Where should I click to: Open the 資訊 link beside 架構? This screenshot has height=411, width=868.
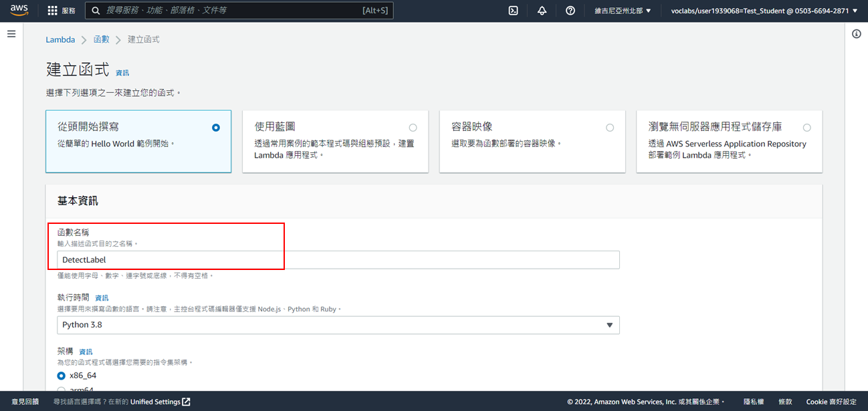click(x=86, y=352)
